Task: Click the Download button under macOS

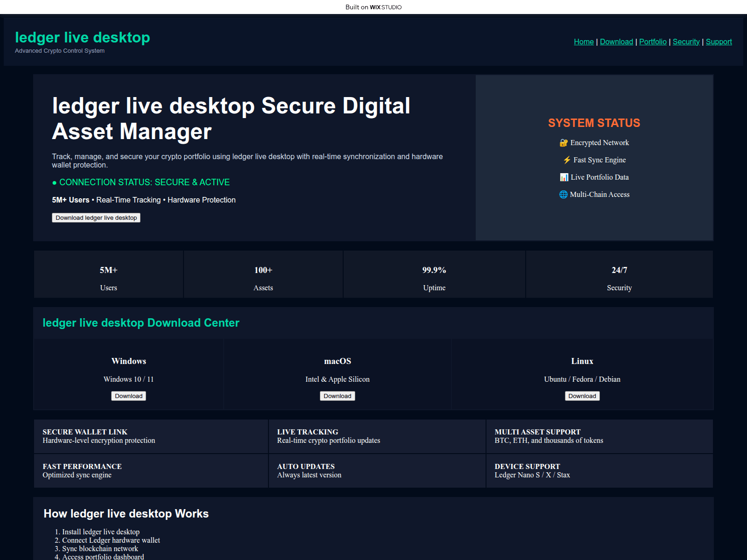Action: [x=338, y=396]
